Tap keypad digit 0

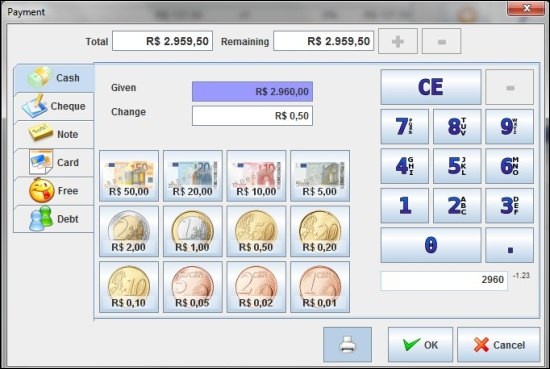(x=431, y=245)
